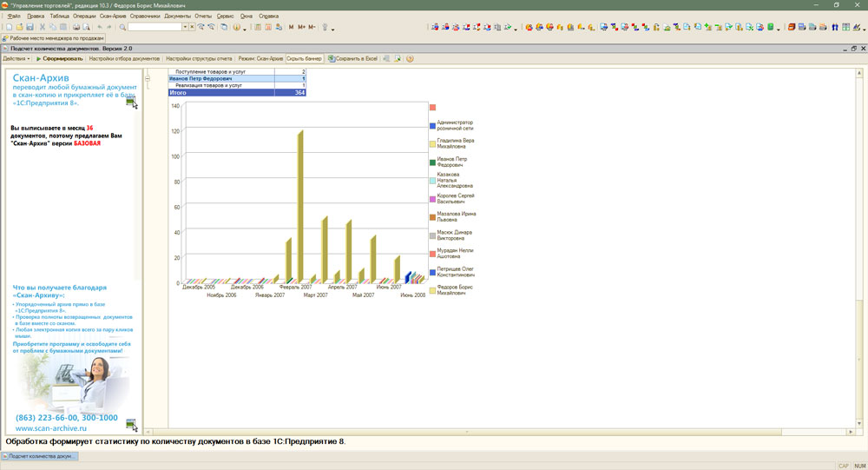Image resolution: width=868 pixels, height=470 pixels.
Task: Collapse the Иванов Петр Федорович group row
Action: (x=148, y=78)
